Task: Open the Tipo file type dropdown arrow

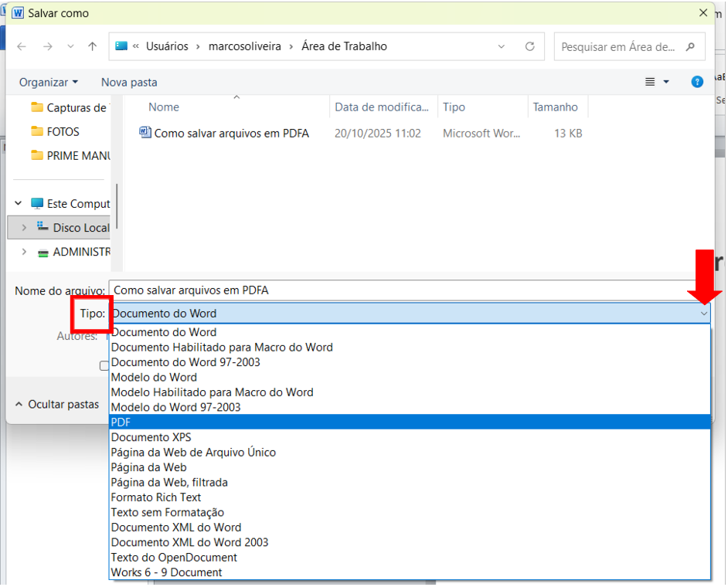Action: pyautogui.click(x=703, y=314)
